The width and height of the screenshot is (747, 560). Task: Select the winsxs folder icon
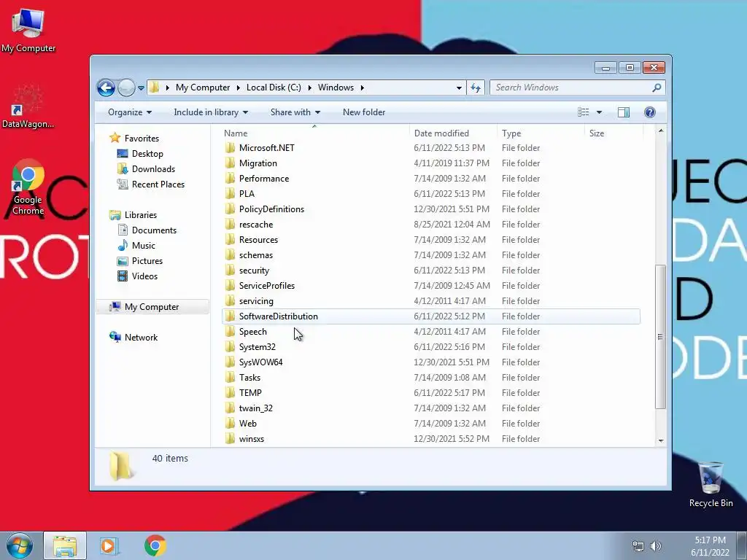point(230,438)
